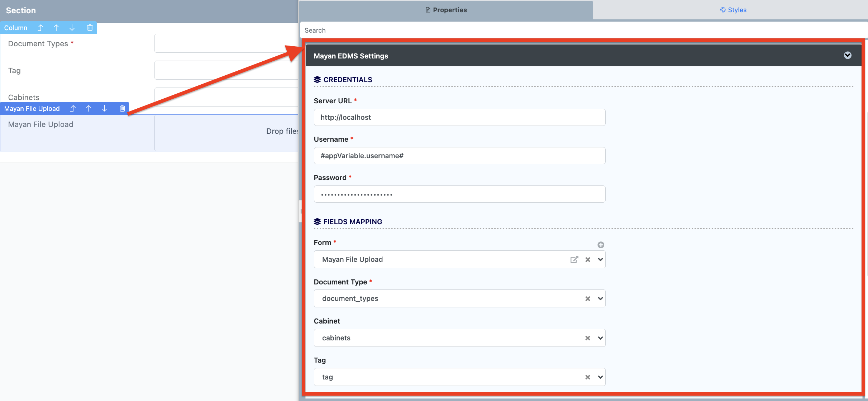The height and width of the screenshot is (401, 868).
Task: Click the FIELDS MAPPING section heading
Action: (353, 222)
